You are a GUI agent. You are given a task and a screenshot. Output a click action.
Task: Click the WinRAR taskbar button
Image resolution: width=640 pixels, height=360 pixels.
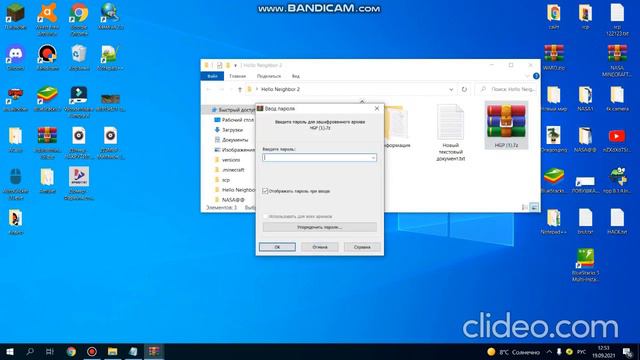pos(154,352)
